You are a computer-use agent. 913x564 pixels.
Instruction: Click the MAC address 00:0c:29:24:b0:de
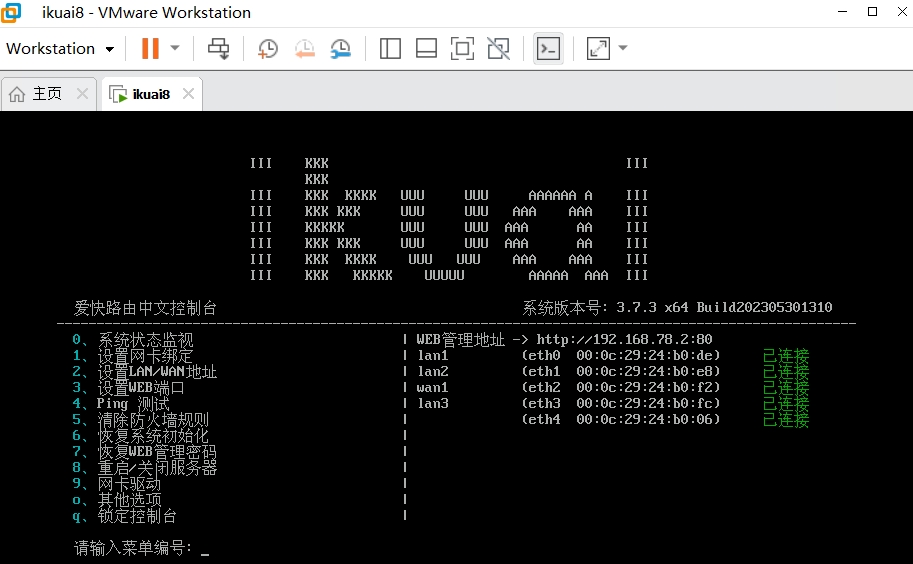645,355
